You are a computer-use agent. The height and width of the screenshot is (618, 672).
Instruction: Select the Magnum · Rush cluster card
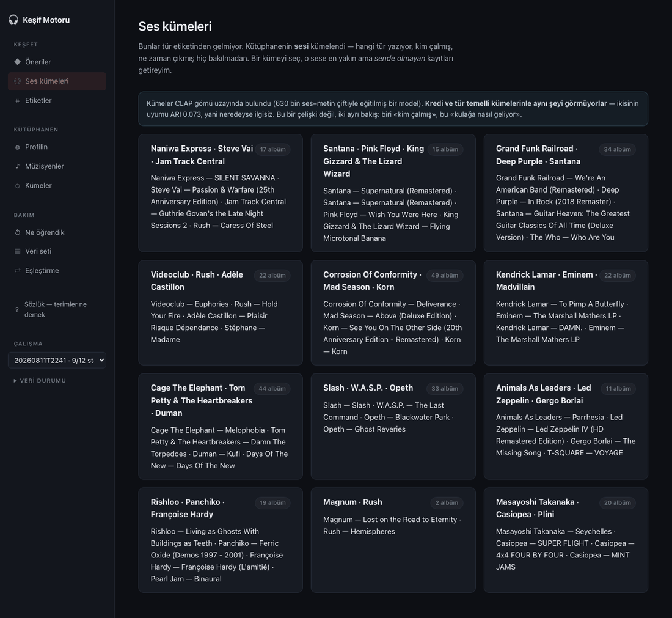tap(393, 540)
